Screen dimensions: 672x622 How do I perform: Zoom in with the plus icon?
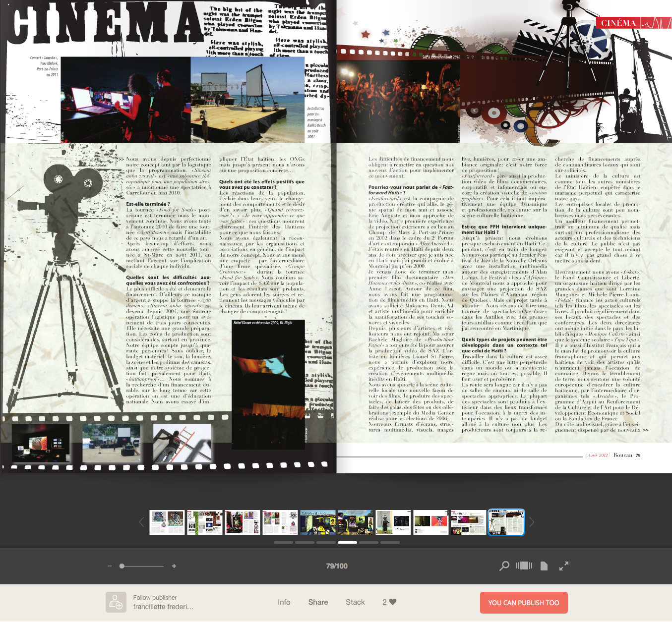tap(174, 566)
